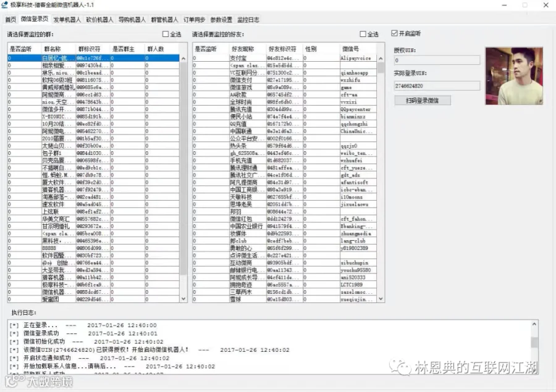Image resolution: width=556 pixels, height=392 pixels.
Task: Click the 好友昵称 column header
Action: pos(248,49)
